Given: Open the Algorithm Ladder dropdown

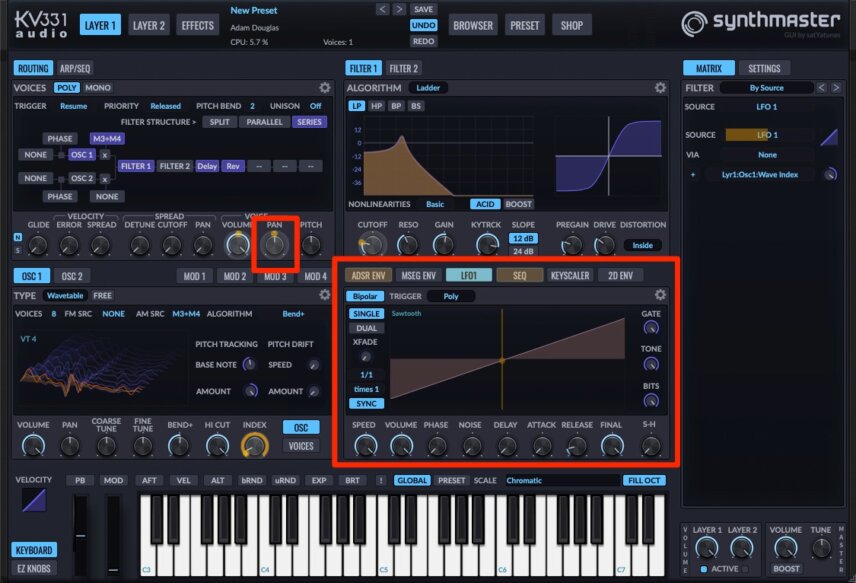Looking at the screenshot, I should 427,87.
